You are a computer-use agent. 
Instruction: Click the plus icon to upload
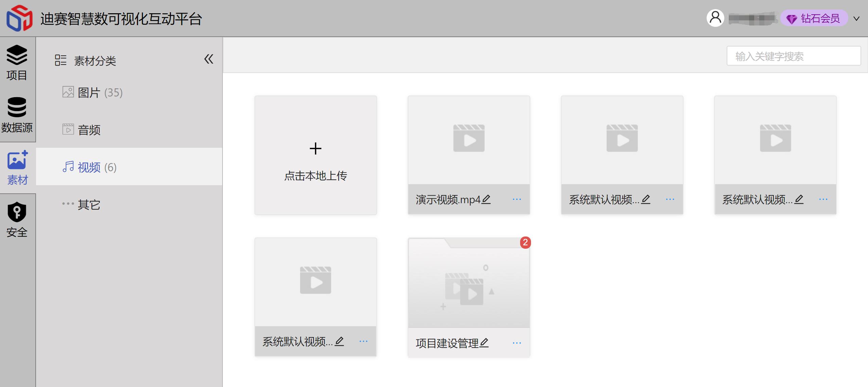pos(316,148)
